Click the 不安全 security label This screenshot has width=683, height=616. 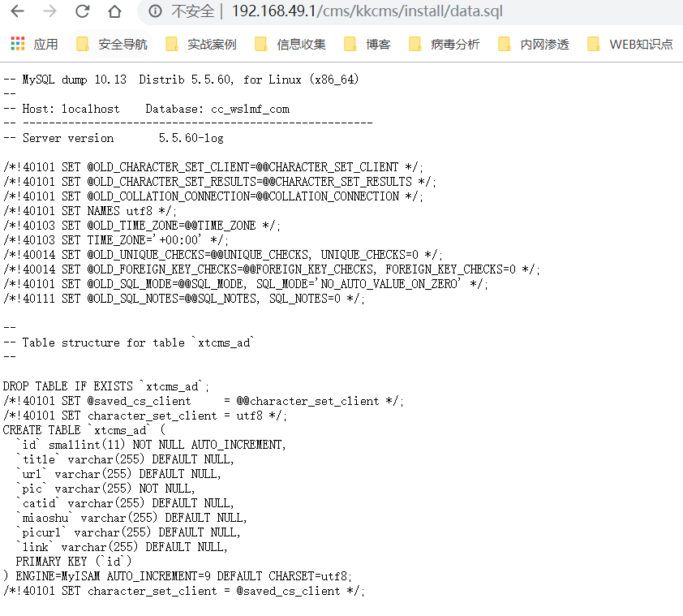[x=193, y=11]
